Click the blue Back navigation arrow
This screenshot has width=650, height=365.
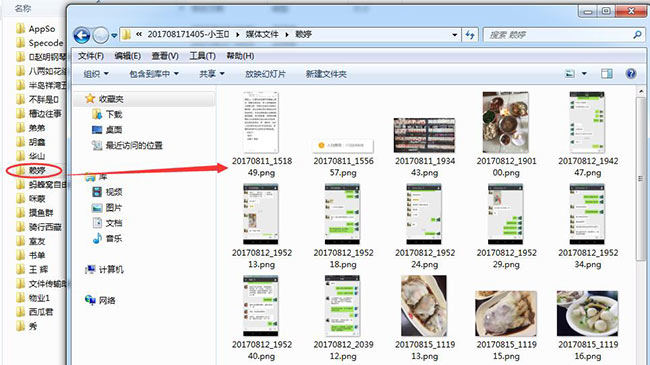(x=82, y=35)
